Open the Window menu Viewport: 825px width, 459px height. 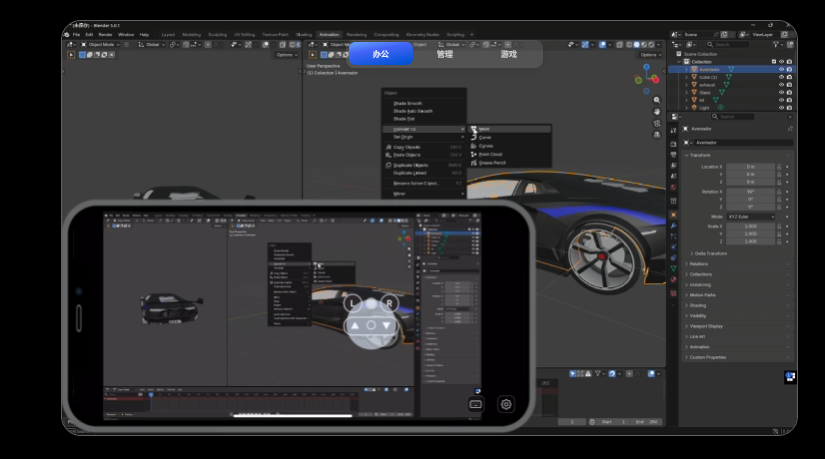point(126,35)
